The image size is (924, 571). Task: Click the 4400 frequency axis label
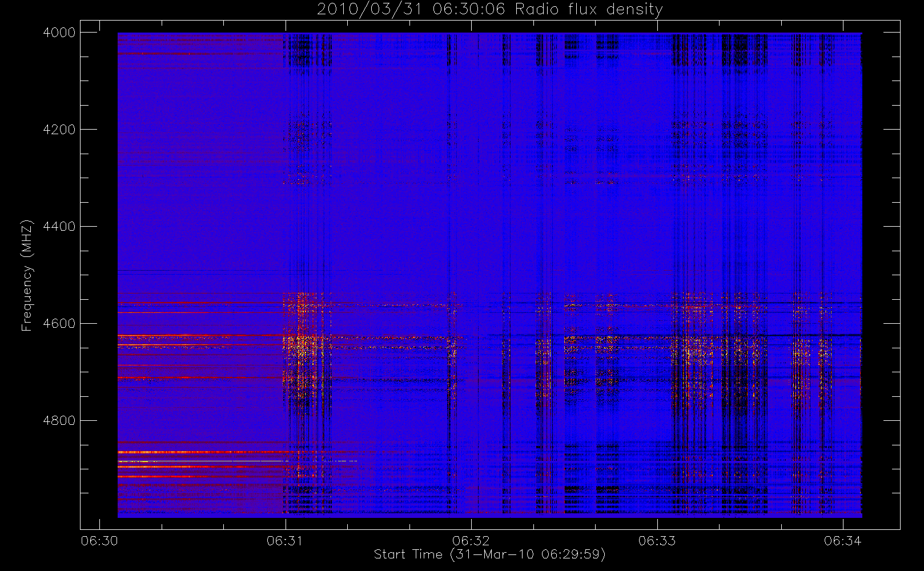[59, 227]
